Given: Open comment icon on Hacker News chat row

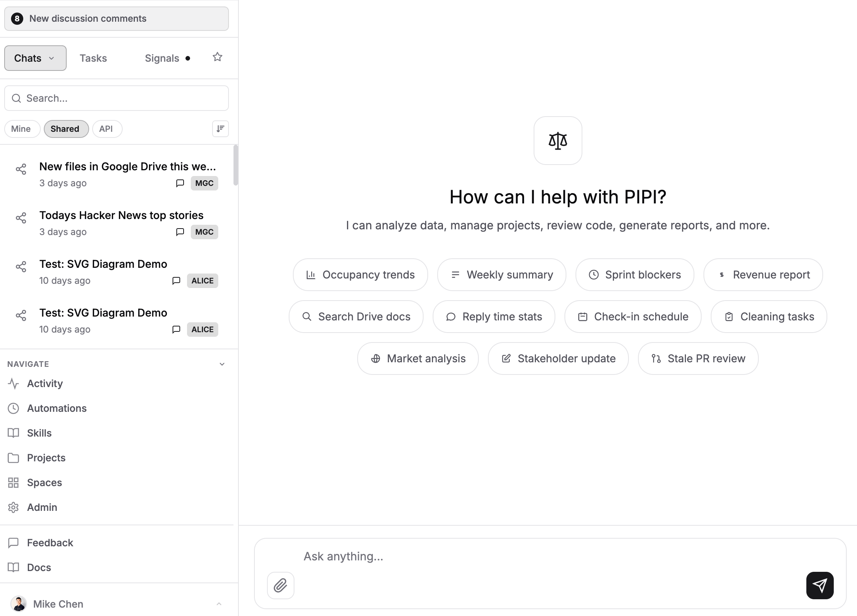Looking at the screenshot, I should click(x=180, y=232).
